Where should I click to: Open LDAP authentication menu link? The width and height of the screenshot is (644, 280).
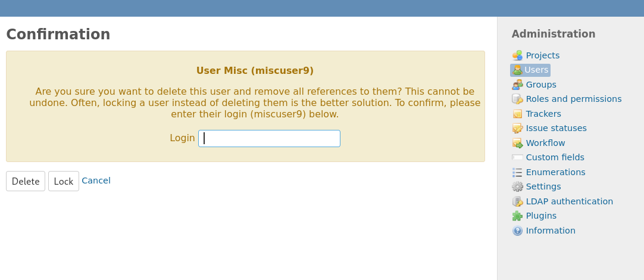pyautogui.click(x=569, y=201)
